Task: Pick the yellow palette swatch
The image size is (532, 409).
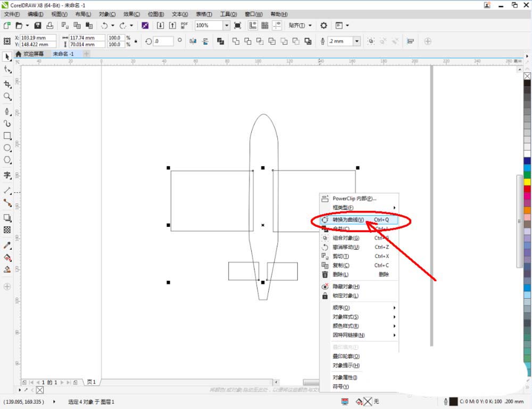Action: point(527,182)
